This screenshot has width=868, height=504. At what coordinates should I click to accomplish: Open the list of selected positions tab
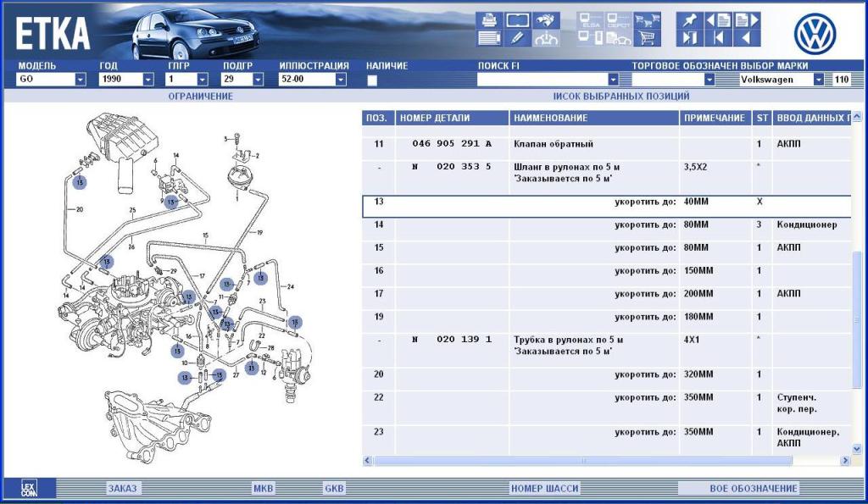(621, 97)
